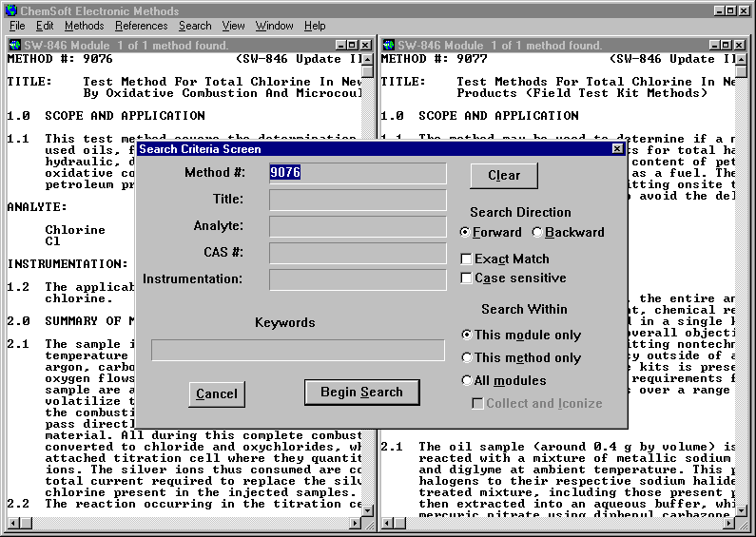Click 'INSTRUMENTATION:' heading in left window
This screenshot has width=756, height=537.
point(68,264)
